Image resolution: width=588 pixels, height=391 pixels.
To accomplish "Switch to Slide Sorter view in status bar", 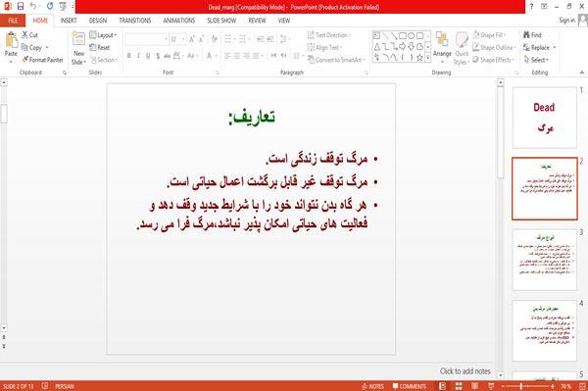I will pos(459,386).
